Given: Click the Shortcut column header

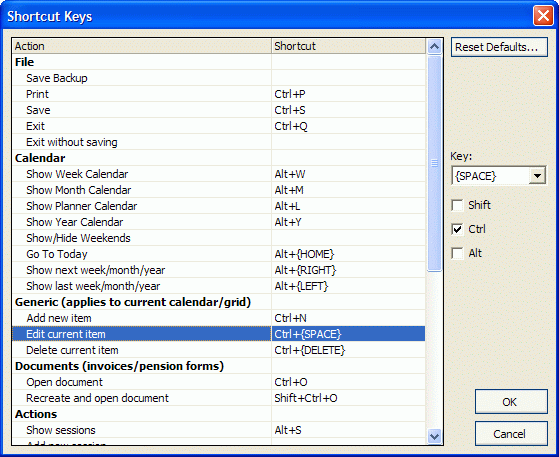Looking at the screenshot, I should (x=349, y=46).
